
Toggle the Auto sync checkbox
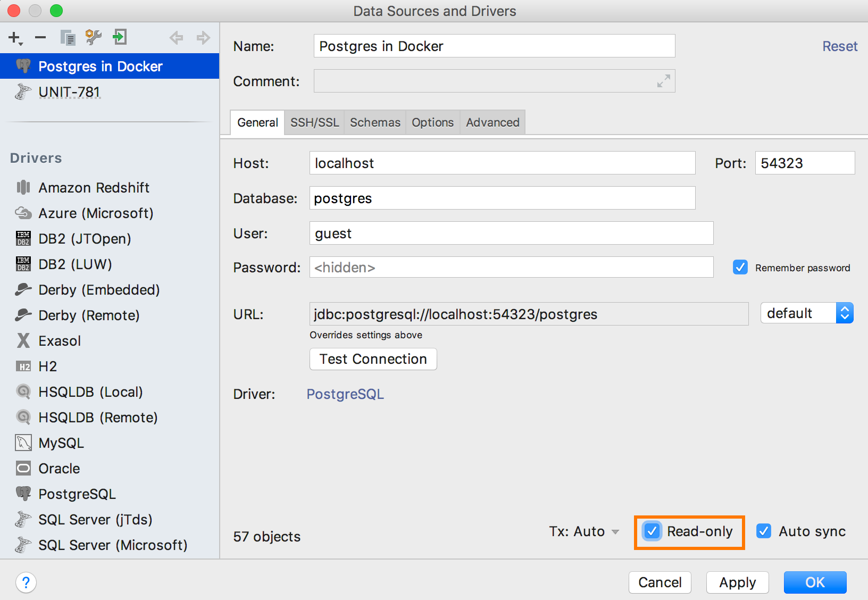coord(764,531)
